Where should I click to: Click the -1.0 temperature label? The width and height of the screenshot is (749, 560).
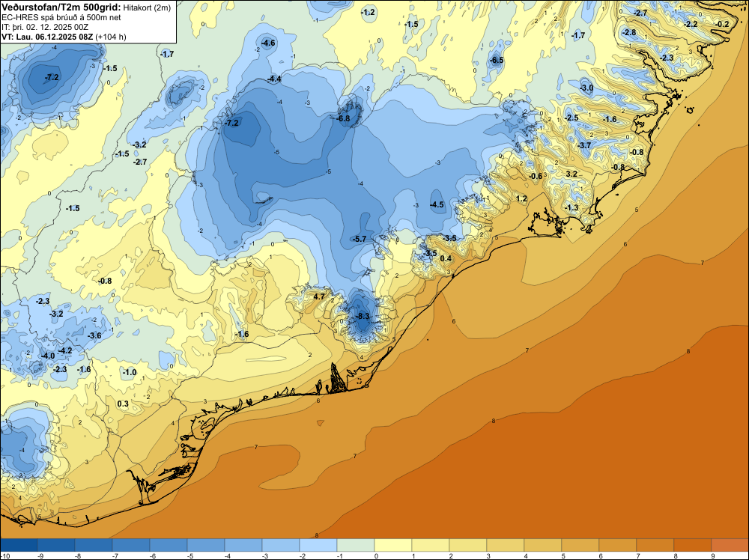[x=130, y=372]
